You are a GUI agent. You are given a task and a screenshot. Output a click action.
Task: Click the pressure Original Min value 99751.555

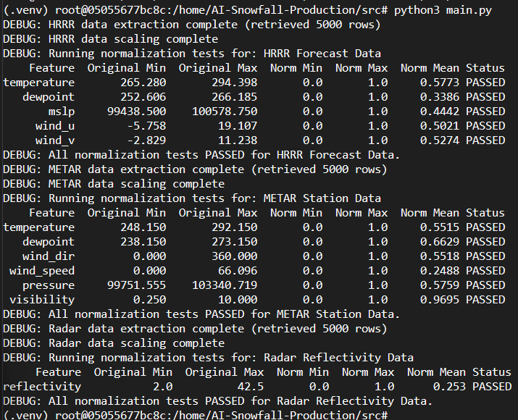[136, 285]
